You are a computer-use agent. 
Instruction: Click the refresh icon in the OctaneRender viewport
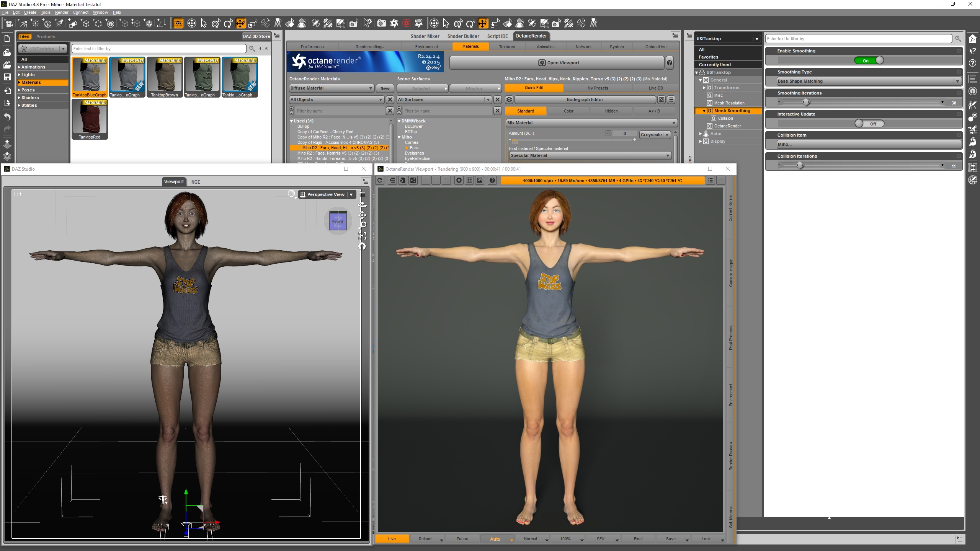click(x=380, y=181)
